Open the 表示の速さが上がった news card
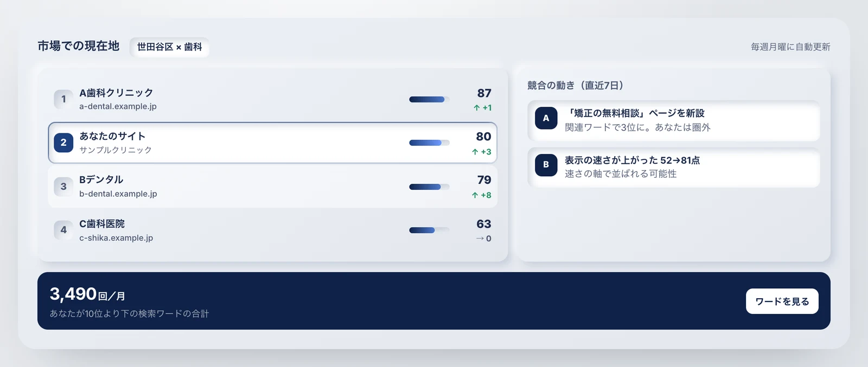 674,167
